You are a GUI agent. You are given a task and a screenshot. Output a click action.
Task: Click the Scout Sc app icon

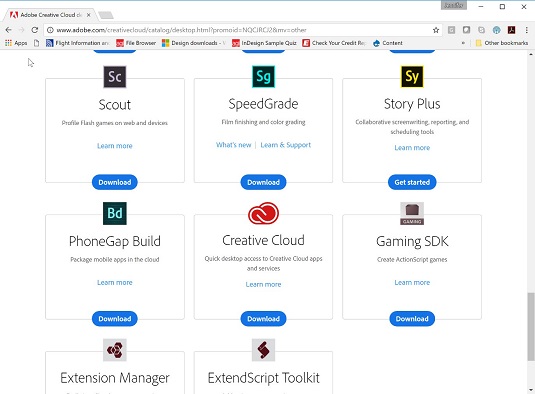tap(115, 77)
